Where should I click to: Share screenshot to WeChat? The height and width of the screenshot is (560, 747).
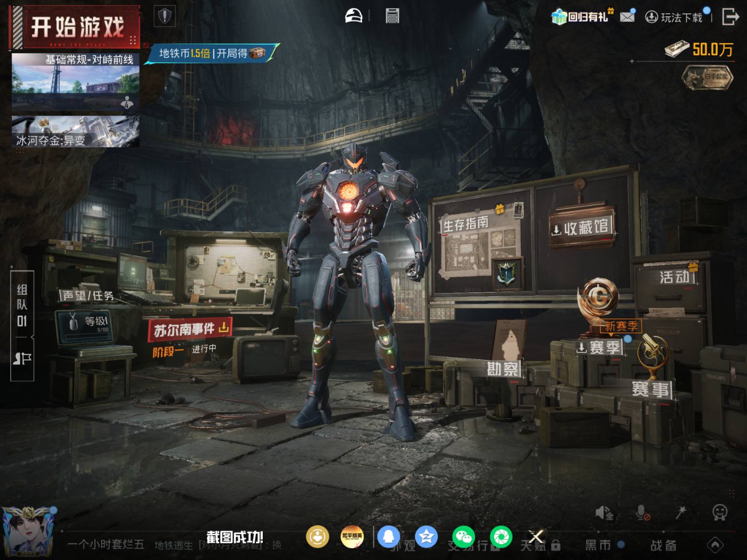463,537
